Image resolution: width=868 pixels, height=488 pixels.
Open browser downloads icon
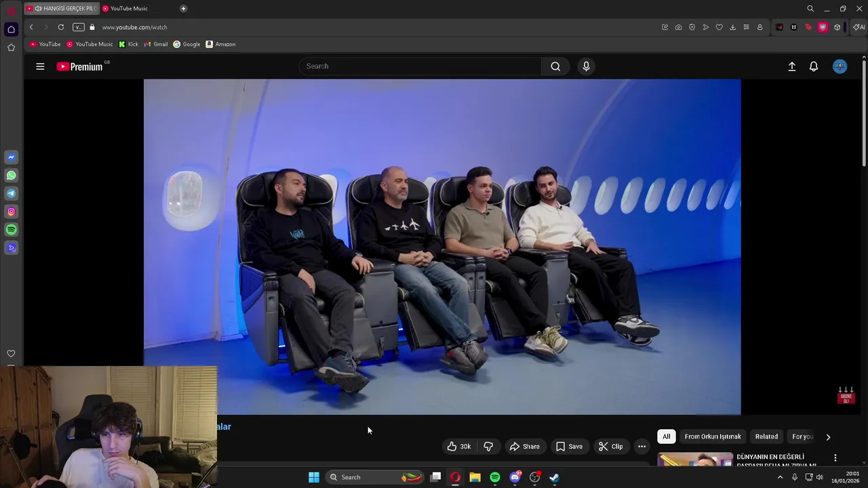coord(732,27)
